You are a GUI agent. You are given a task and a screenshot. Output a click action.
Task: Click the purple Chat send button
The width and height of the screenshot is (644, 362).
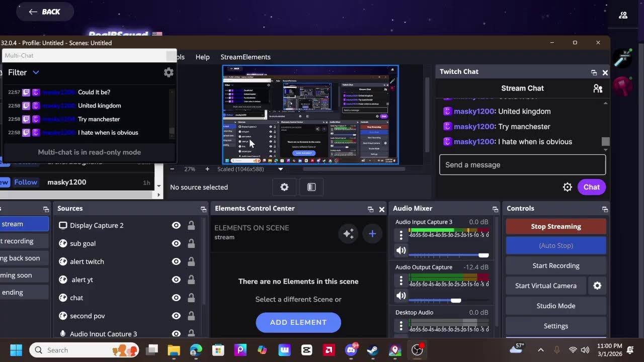pos(591,187)
